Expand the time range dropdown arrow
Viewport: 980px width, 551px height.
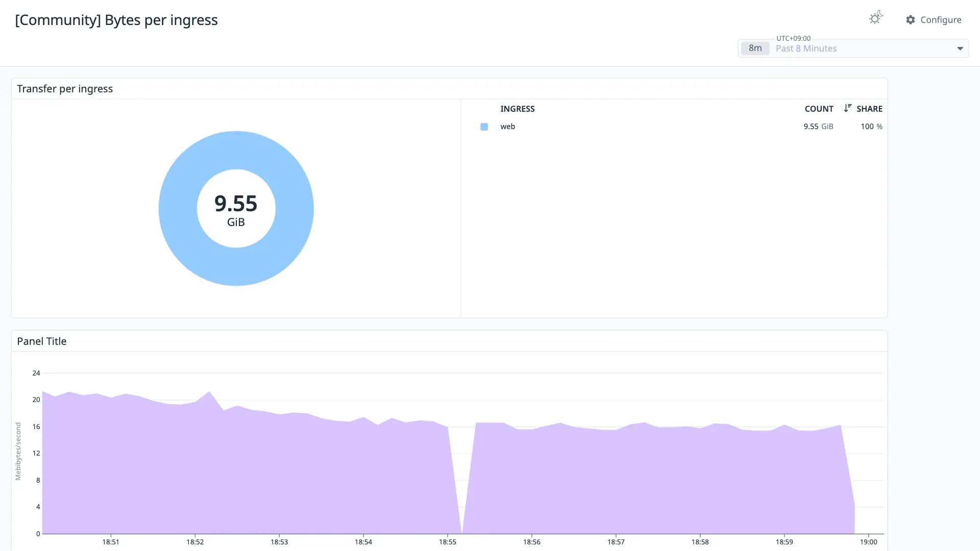[960, 48]
